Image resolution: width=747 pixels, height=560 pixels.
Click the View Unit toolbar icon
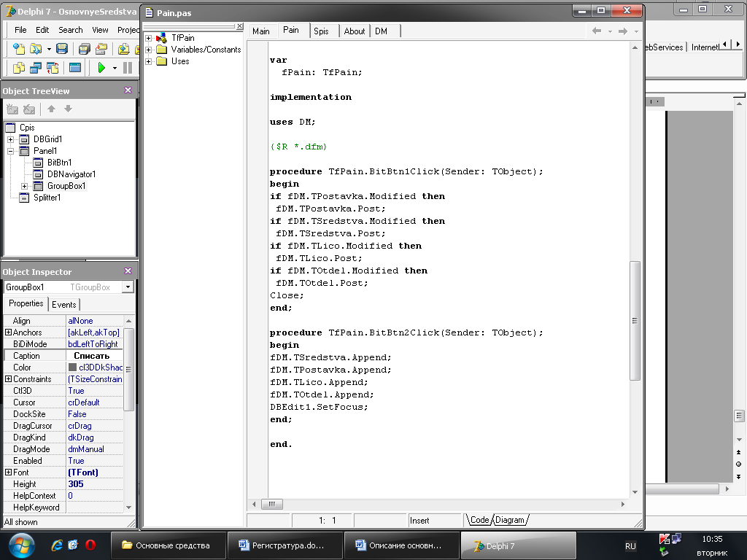(18, 68)
